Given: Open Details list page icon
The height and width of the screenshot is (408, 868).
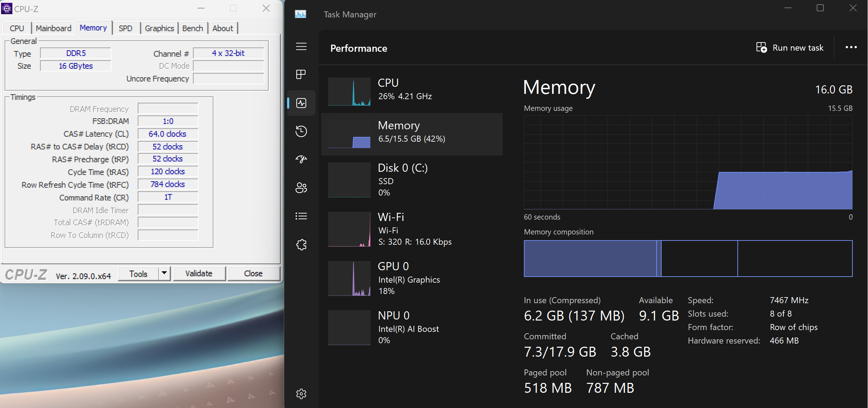Looking at the screenshot, I should 301,216.
